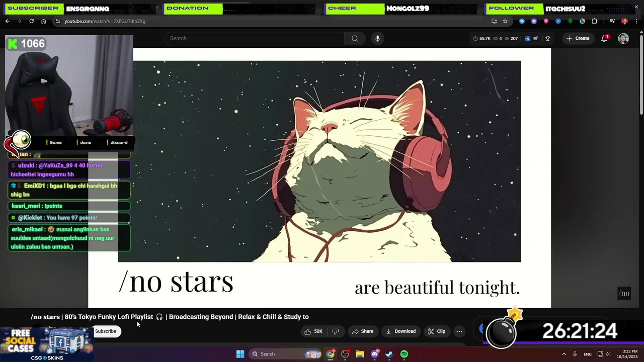Share the video
This screenshot has height=362, width=644.
coord(362,331)
